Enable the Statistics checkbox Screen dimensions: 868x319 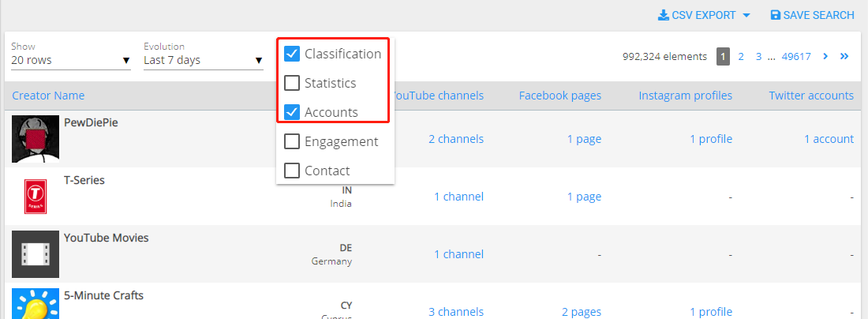pos(292,83)
